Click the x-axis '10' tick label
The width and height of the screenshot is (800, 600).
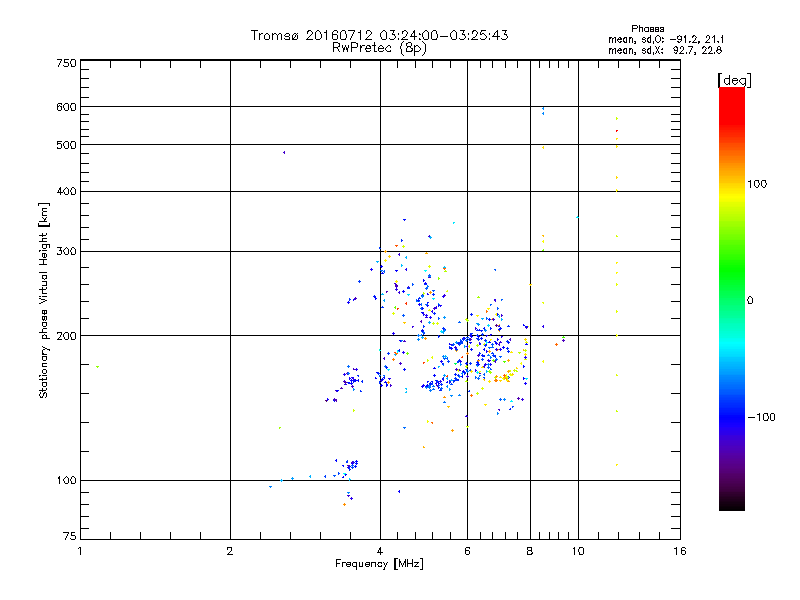[x=578, y=551]
